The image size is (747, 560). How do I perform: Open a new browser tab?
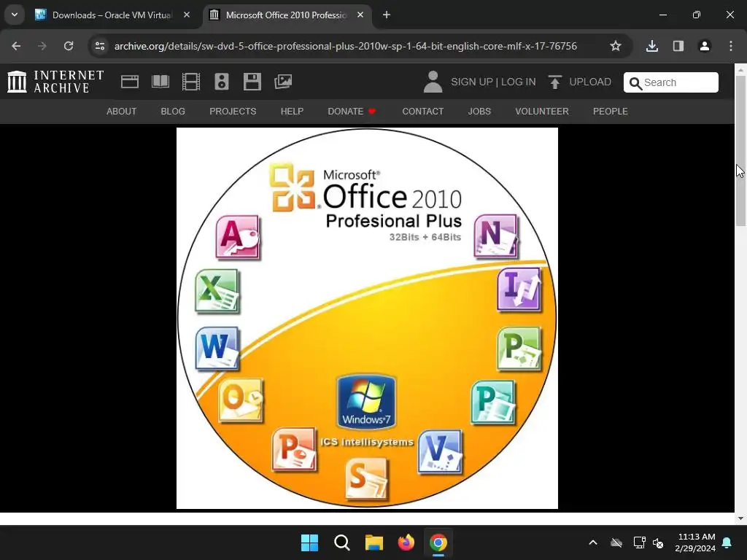click(x=387, y=15)
